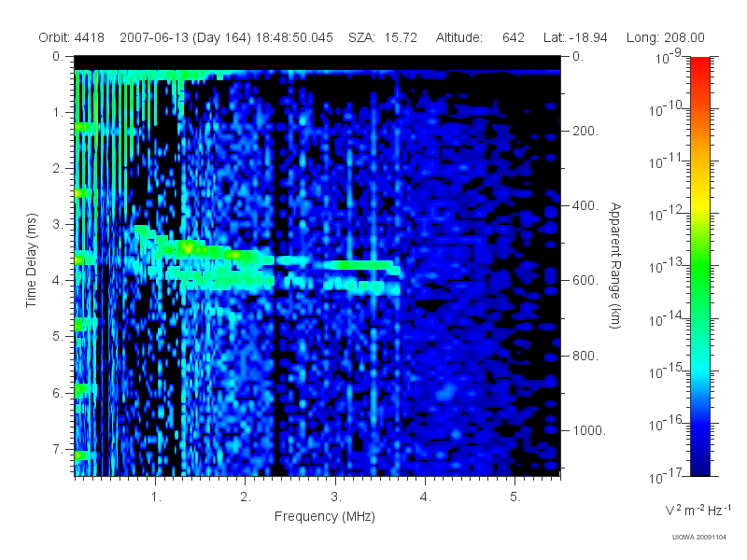The image size is (747, 560).
Task: Click the Lat: -18.94 value
Action: pyautogui.click(x=575, y=37)
